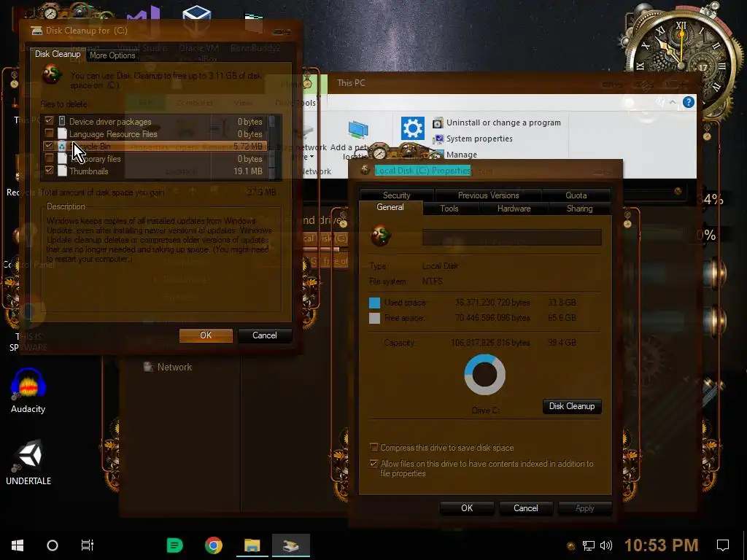Screen dimensions: 747x560
Task: Click System properties text in ribbon
Action: pos(479,139)
